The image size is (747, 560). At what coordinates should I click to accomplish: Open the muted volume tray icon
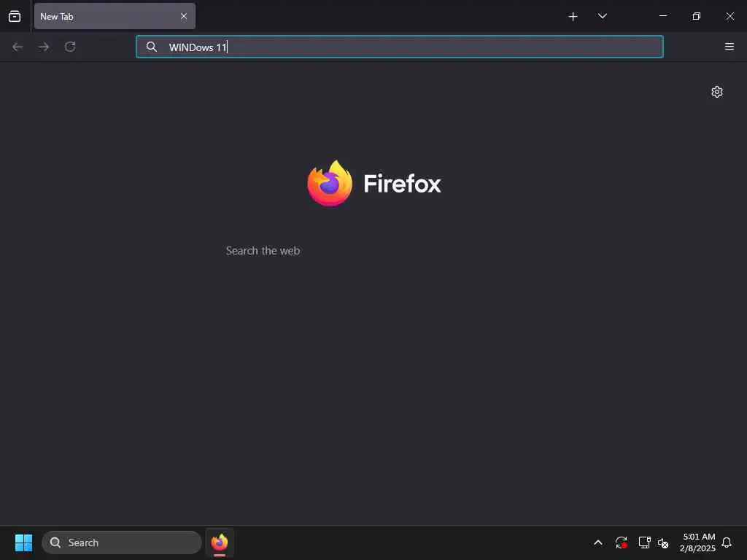click(663, 542)
